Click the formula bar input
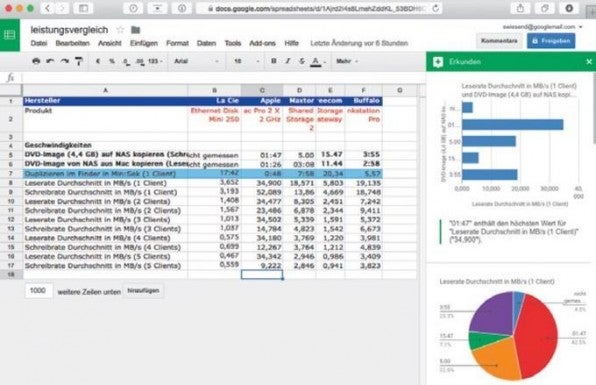The width and height of the screenshot is (596, 385). pyautogui.click(x=224, y=78)
